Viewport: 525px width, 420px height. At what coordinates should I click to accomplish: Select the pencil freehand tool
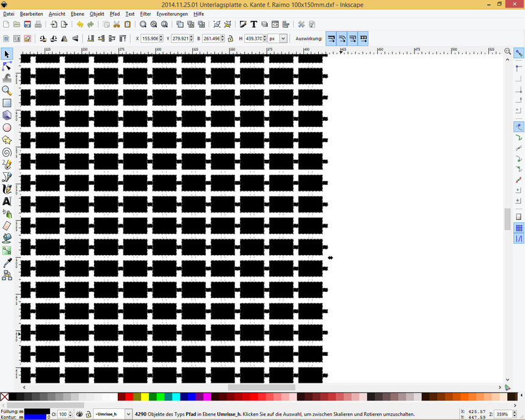[x=7, y=164]
